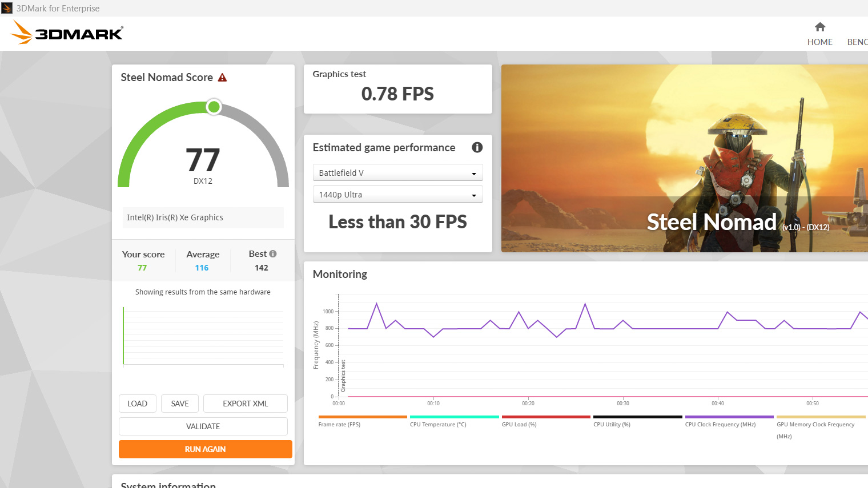Click the GPU Memory Clock Frequency legend swatch
The height and width of the screenshot is (488, 868).
click(x=821, y=417)
